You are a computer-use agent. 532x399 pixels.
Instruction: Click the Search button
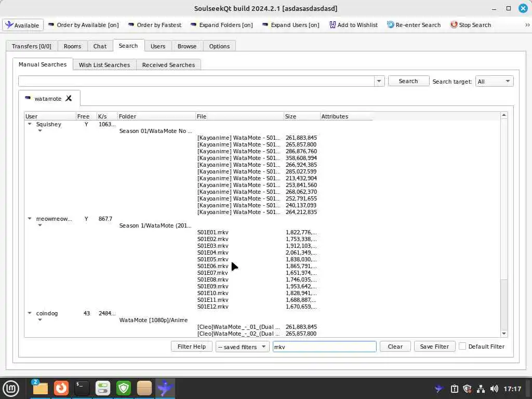pos(408,81)
